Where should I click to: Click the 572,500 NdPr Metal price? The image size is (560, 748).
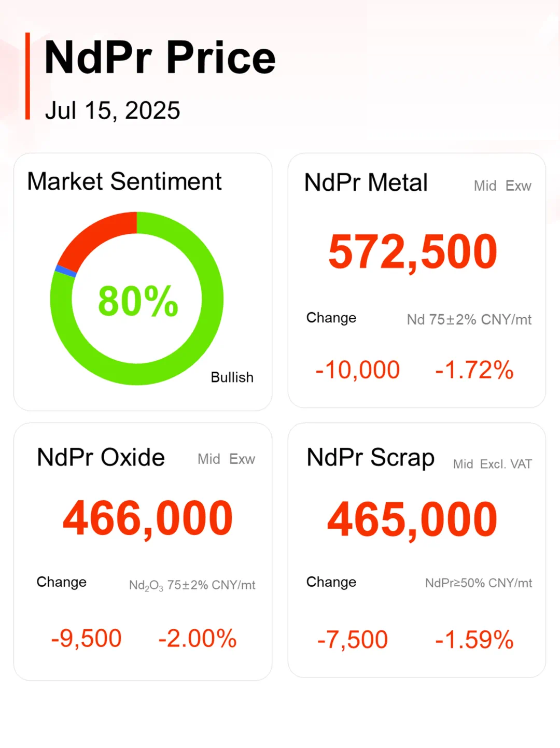coord(413,252)
